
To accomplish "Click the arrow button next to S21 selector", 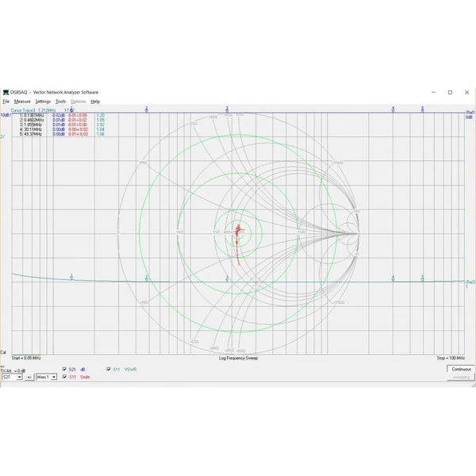I will [29, 378].
